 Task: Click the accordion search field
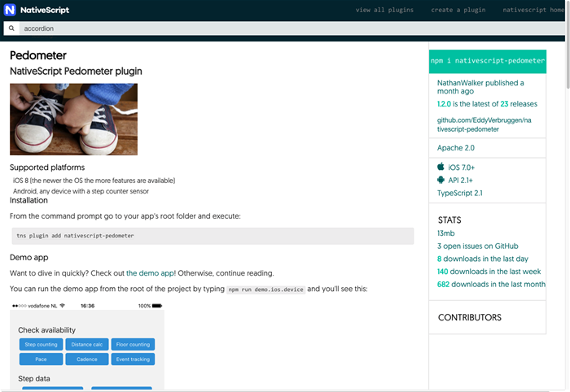coord(292,28)
